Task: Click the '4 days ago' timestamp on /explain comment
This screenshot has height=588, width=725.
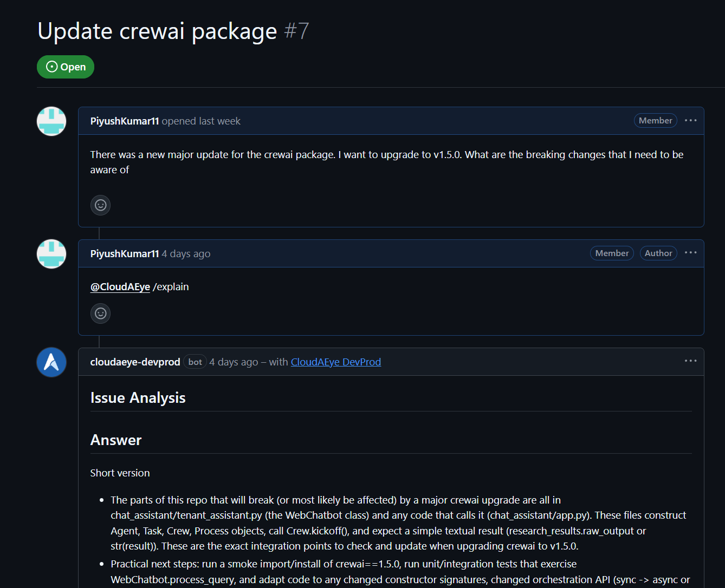Action: click(x=186, y=254)
